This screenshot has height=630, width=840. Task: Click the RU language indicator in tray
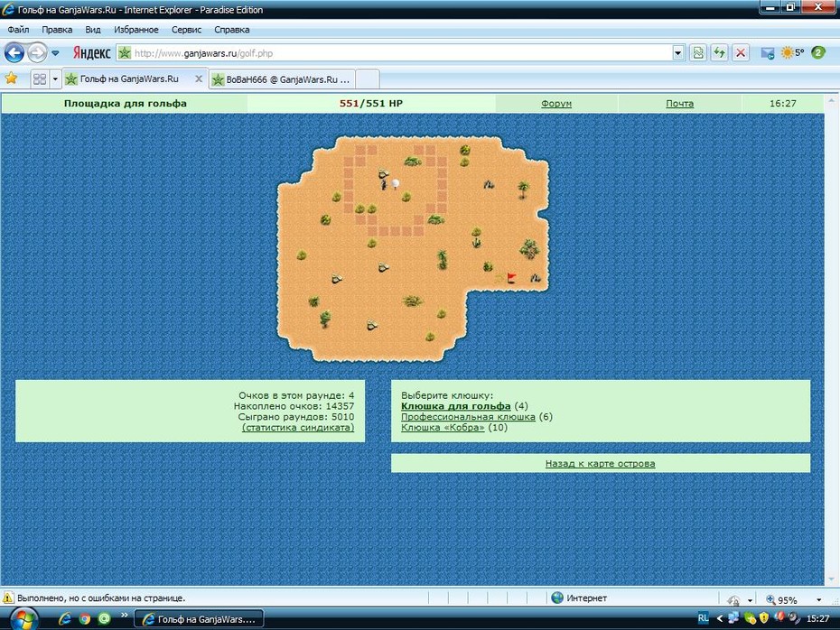[704, 618]
